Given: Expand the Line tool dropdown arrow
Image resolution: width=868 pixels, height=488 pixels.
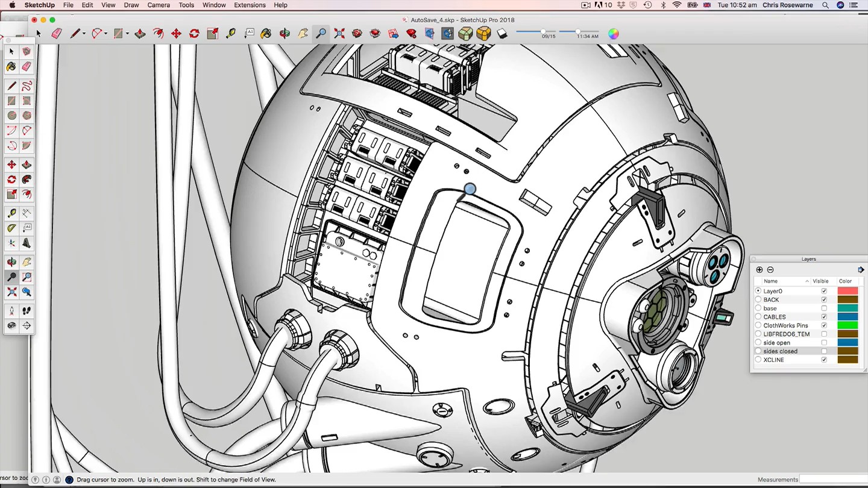Looking at the screenshot, I should click(84, 34).
